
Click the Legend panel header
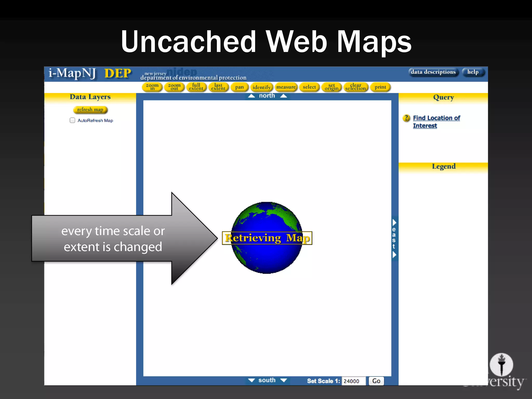(443, 167)
